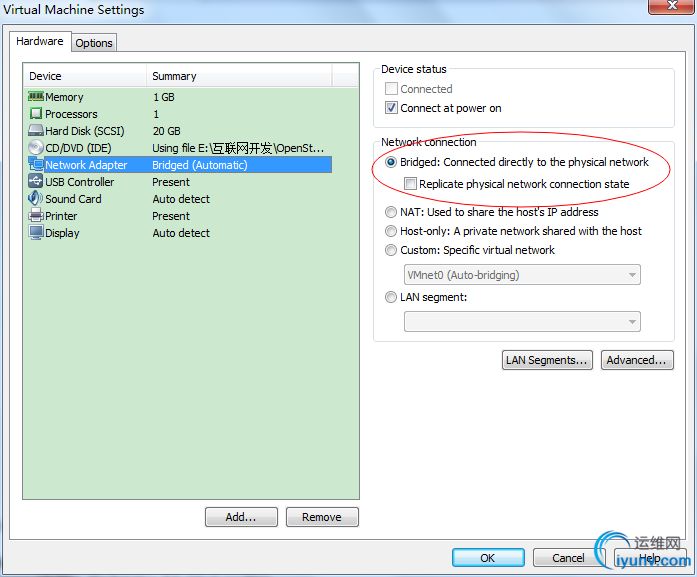
Task: Click Present summary for Printer
Action: click(171, 216)
